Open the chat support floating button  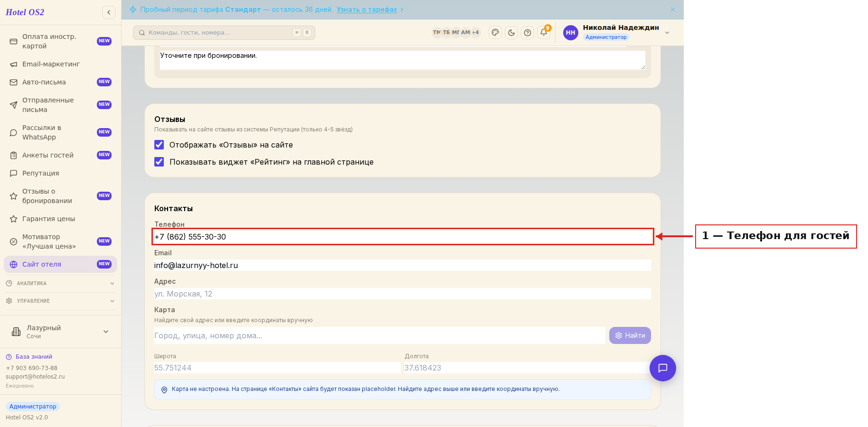coord(663,368)
